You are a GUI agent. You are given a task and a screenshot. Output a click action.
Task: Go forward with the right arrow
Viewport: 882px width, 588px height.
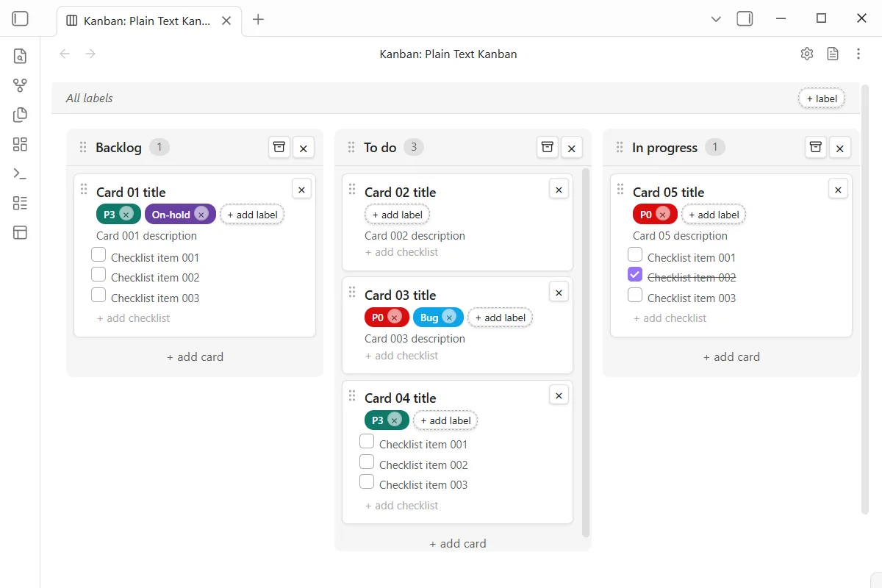click(x=90, y=54)
